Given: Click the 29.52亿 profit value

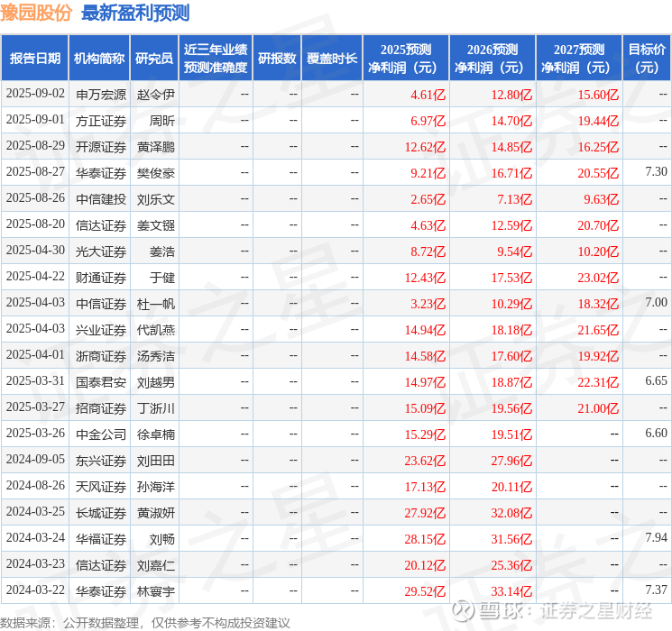Looking at the screenshot, I should 425,591.
